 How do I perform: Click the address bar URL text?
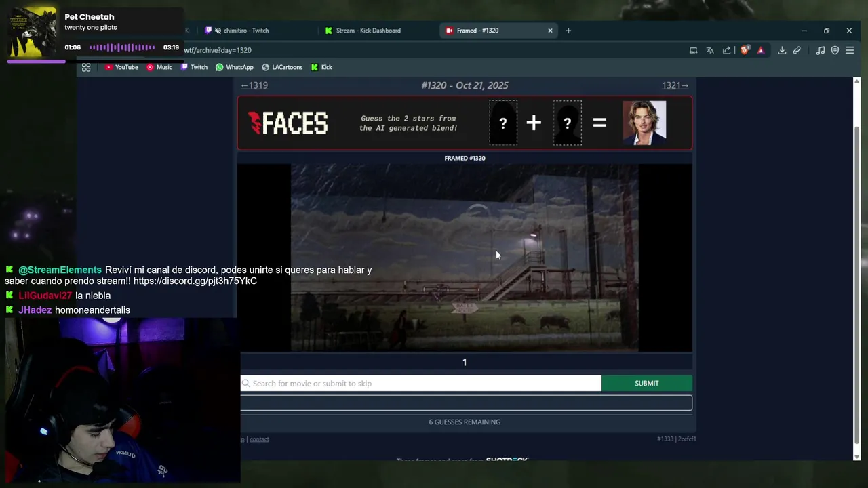click(x=218, y=50)
